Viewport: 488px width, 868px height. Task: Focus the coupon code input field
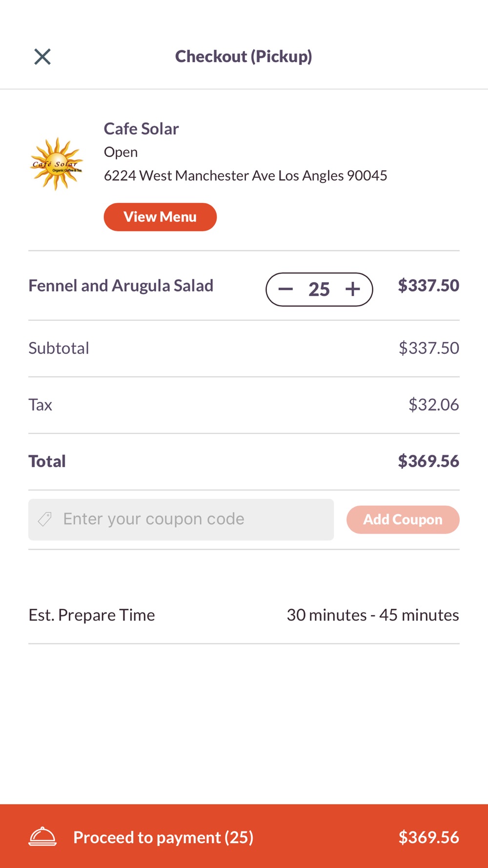(x=181, y=519)
